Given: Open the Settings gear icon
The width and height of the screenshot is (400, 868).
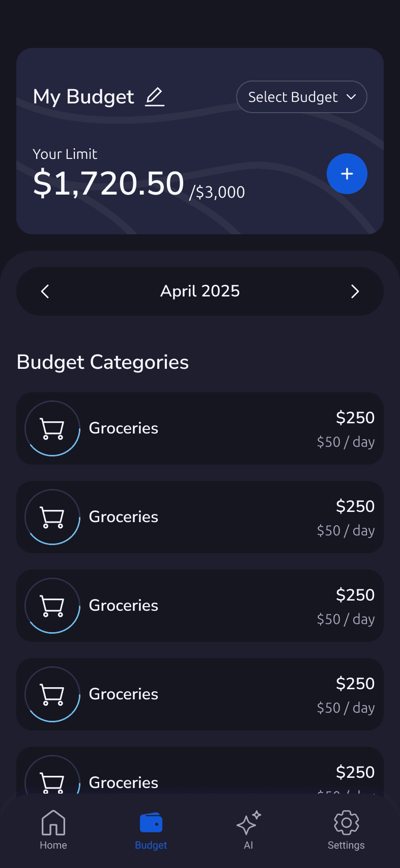Looking at the screenshot, I should click(x=347, y=822).
